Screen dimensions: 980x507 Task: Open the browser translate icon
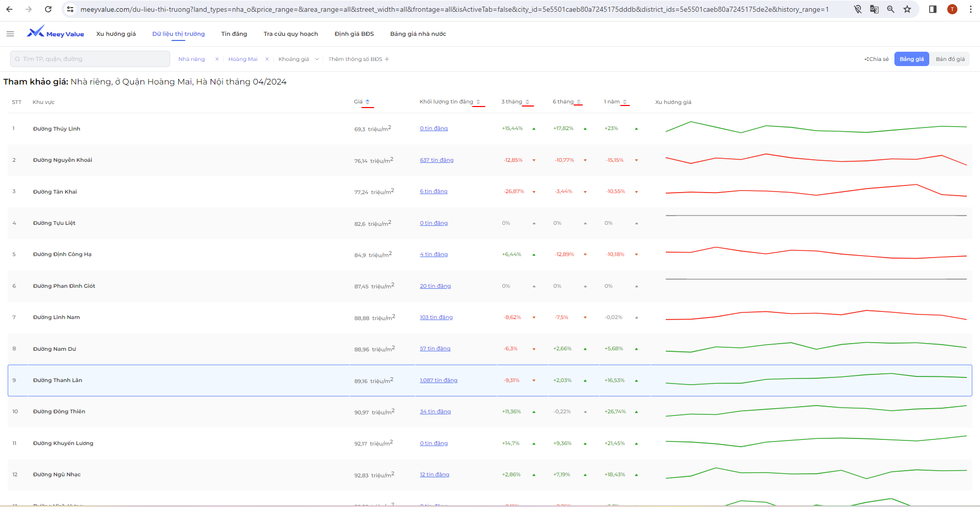tap(874, 9)
